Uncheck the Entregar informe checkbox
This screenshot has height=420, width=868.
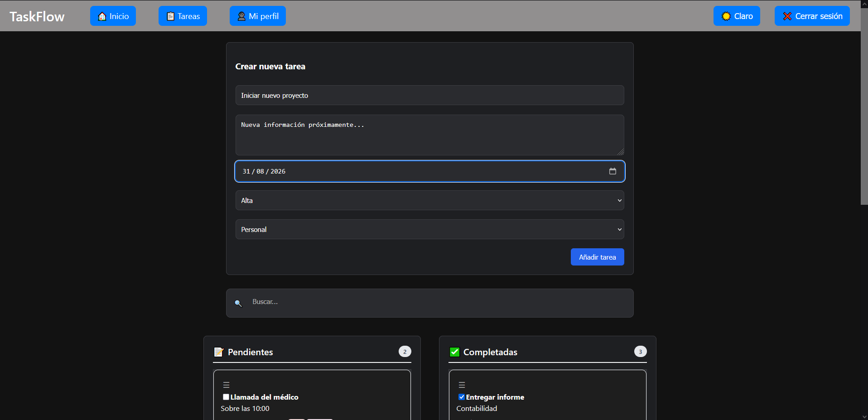[461, 397]
